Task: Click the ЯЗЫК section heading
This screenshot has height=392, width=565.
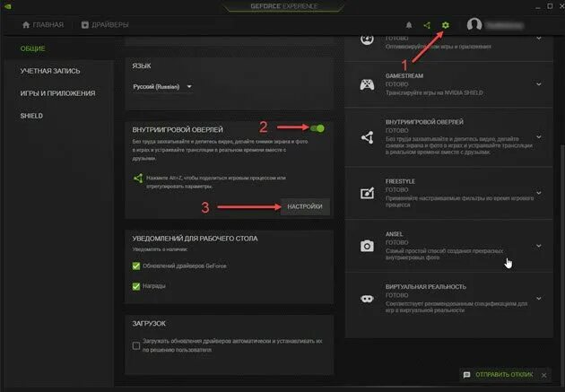Action: pyautogui.click(x=142, y=66)
